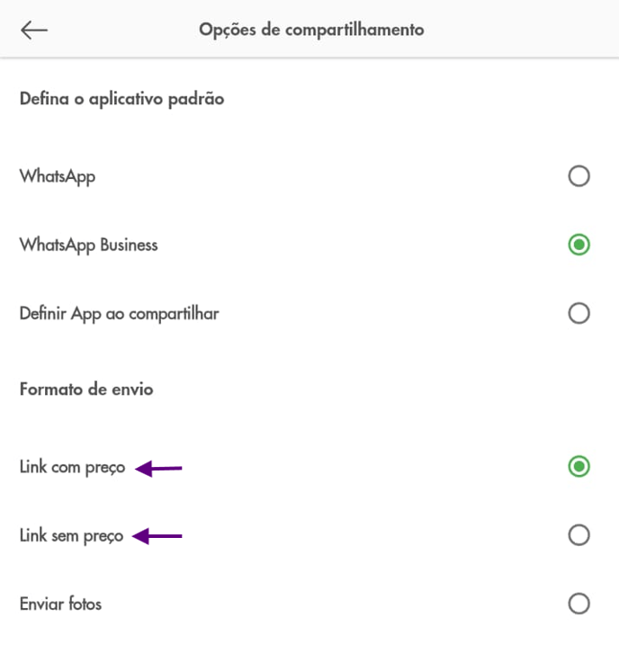619x672 pixels.
Task: Click the Defina o aplicativo padrão heading
Action: 121,99
